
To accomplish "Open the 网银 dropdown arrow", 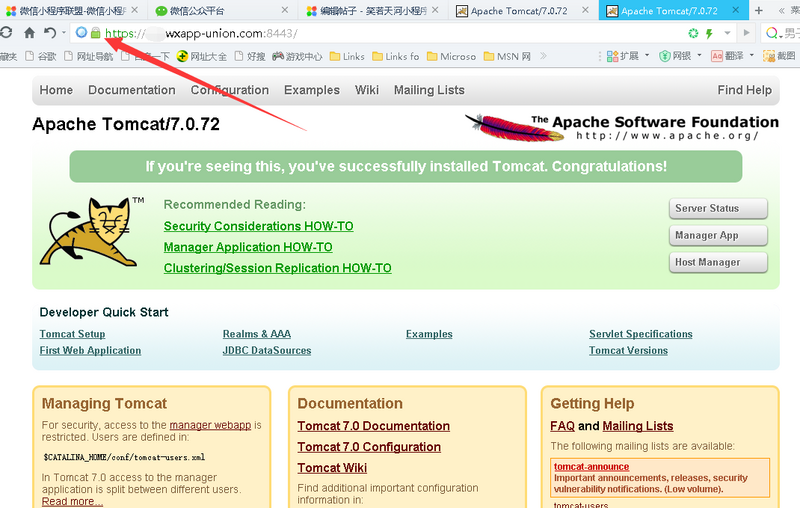I will pyautogui.click(x=699, y=55).
